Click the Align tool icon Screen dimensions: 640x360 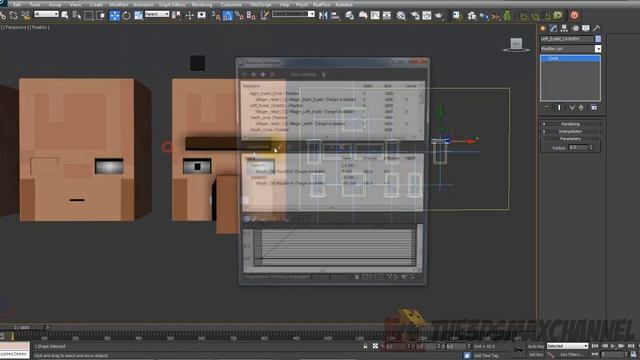[x=336, y=16]
